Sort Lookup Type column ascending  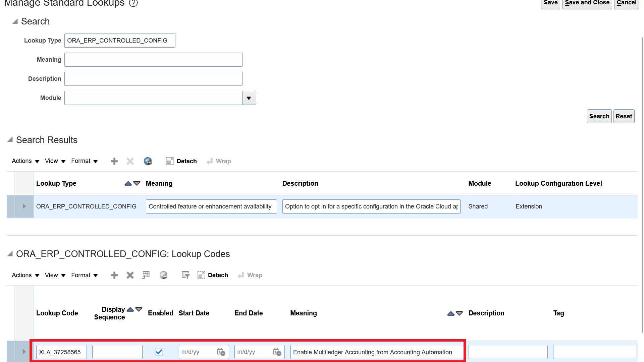[128, 183]
